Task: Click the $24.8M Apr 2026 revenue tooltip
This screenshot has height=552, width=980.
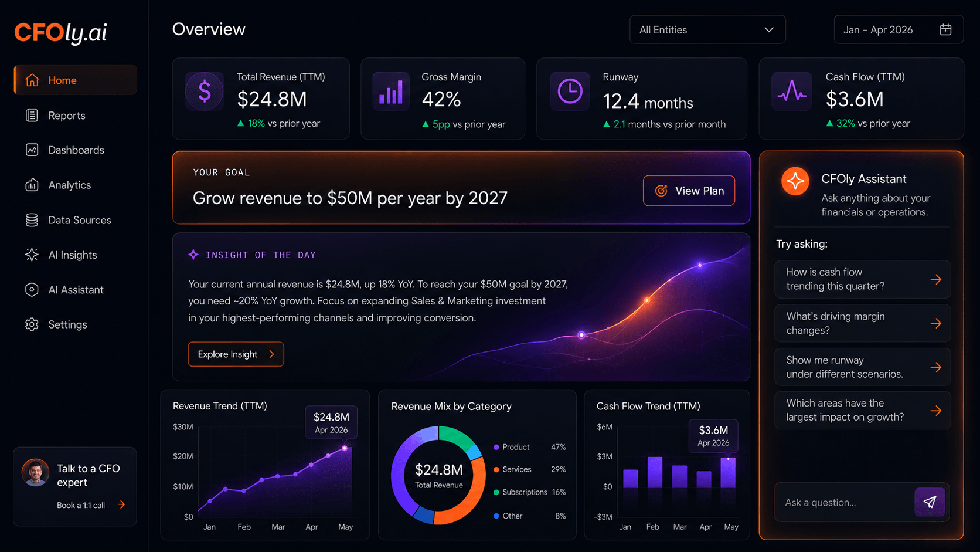Action: coord(331,422)
